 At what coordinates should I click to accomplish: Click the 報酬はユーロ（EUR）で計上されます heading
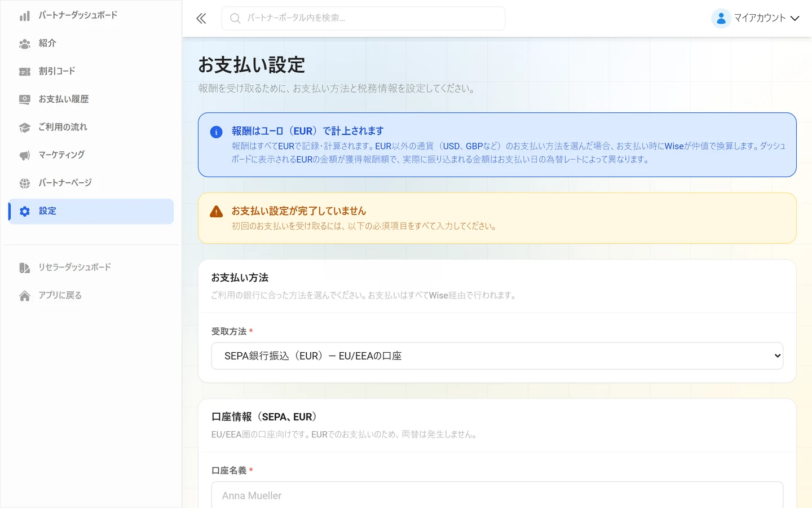[x=307, y=131]
